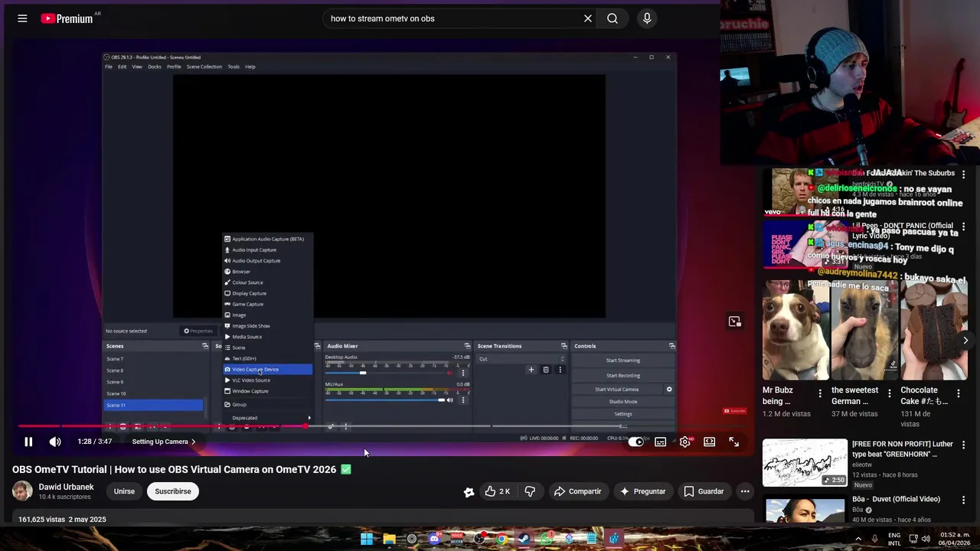Open more actions three-dot menu under video
Image resolution: width=980 pixels, height=551 pixels.
(x=745, y=491)
